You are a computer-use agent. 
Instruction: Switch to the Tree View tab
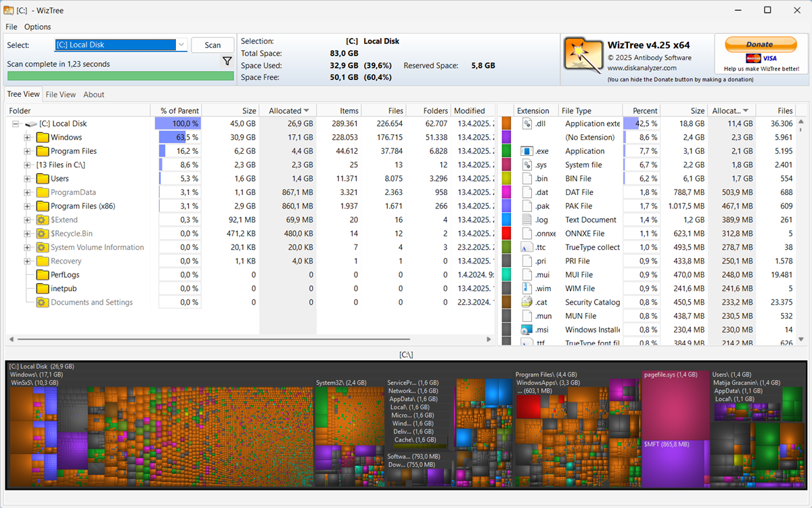(23, 94)
